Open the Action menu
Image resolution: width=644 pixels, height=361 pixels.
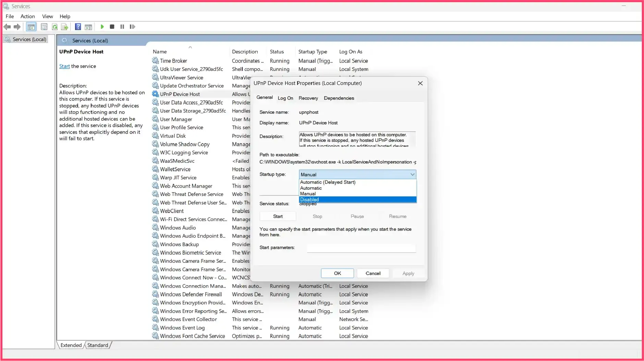point(27,16)
